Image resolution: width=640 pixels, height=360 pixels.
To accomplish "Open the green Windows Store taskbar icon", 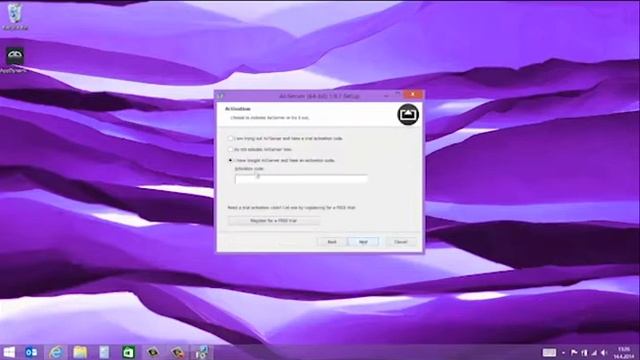I will point(128,352).
